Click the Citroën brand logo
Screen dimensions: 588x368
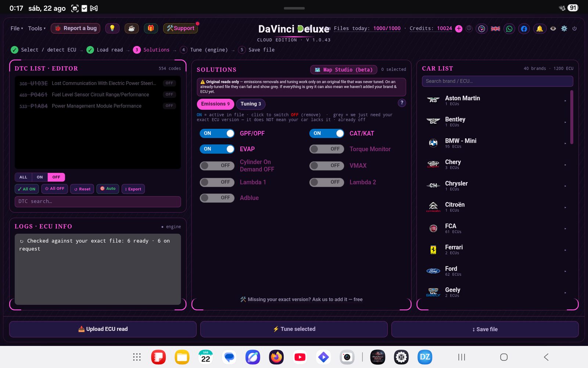pyautogui.click(x=433, y=207)
